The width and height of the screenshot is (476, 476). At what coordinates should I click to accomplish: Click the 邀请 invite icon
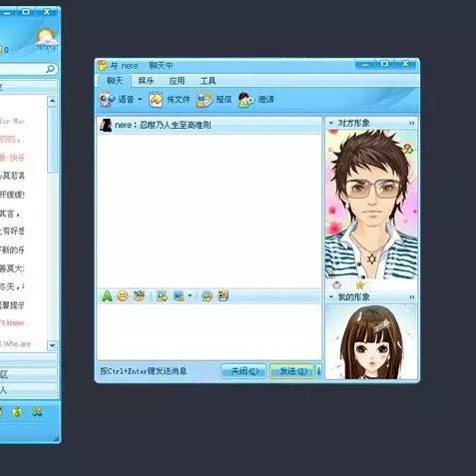tap(246, 99)
